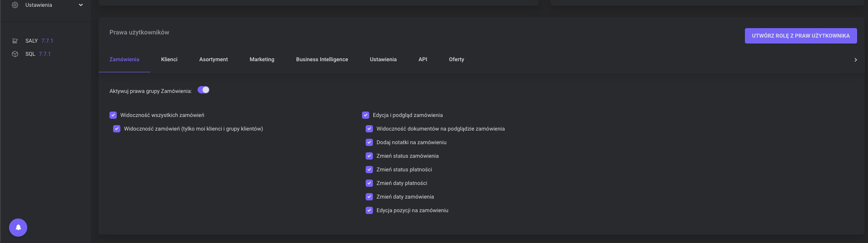Click the SQL 7.7.1 version link

coord(45,54)
